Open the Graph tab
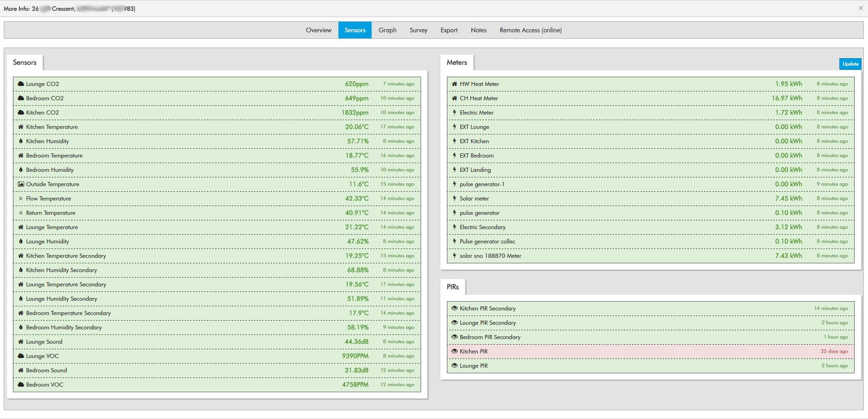This screenshot has width=868, height=419. [387, 30]
